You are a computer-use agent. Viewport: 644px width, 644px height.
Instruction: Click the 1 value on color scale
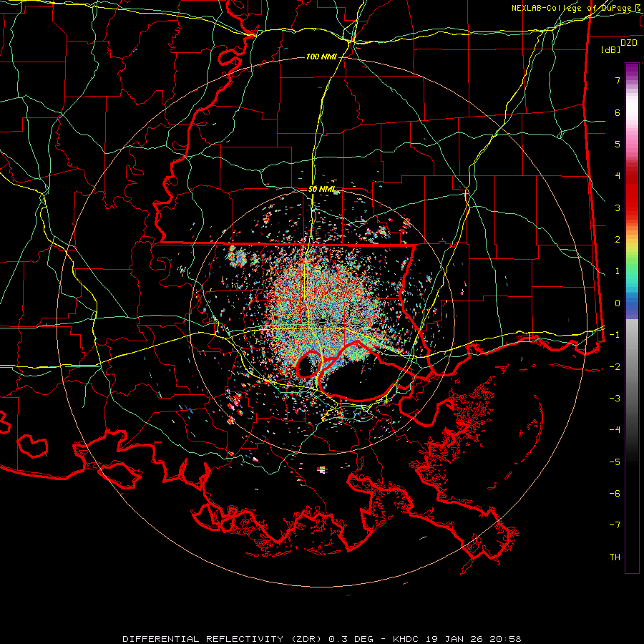(618, 271)
